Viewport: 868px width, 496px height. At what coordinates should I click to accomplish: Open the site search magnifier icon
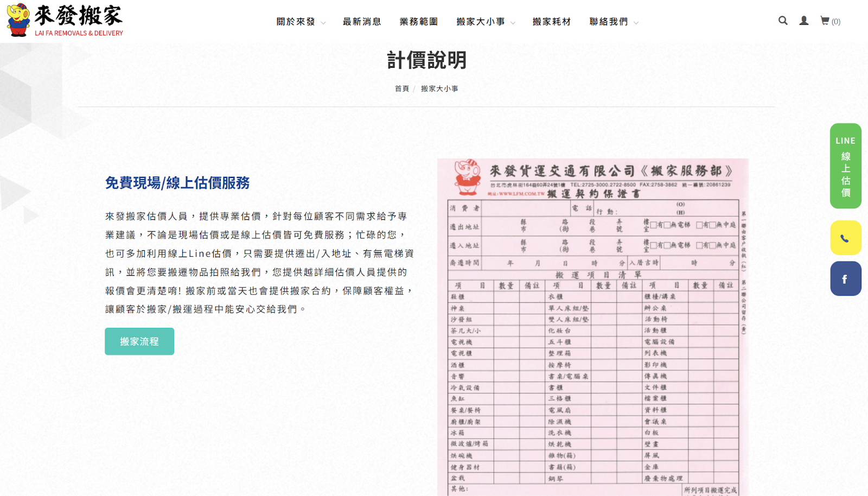pos(783,21)
